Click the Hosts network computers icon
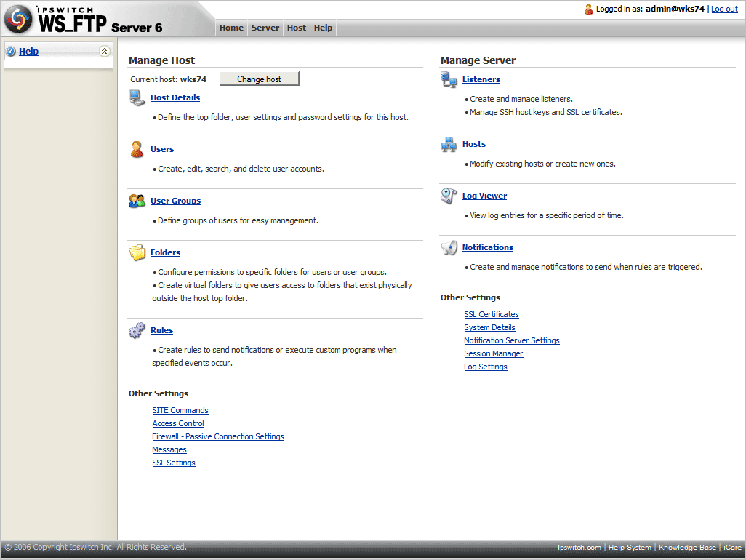The height and width of the screenshot is (560, 746). pos(449,144)
